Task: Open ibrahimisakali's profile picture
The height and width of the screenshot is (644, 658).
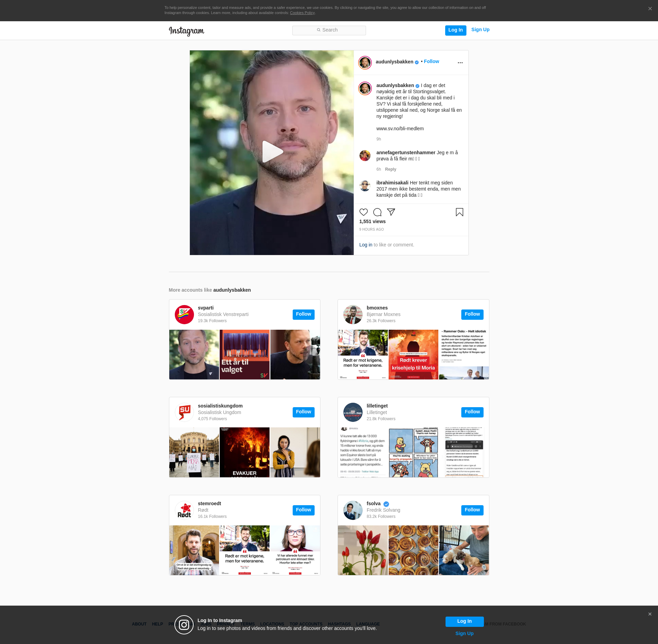Action: point(365,186)
